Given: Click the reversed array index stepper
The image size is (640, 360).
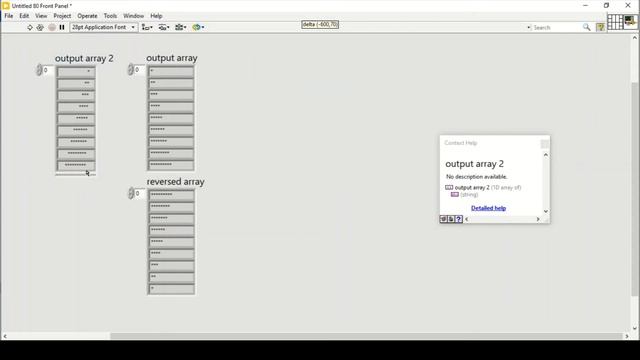Looking at the screenshot, I should point(131,193).
